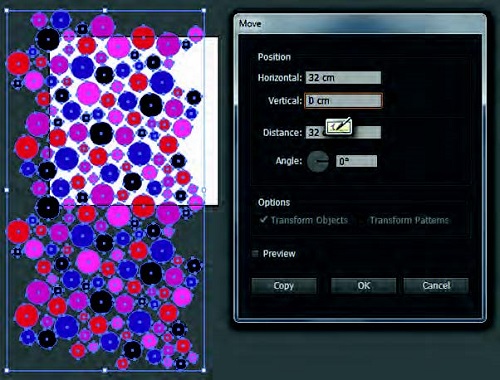Click the Distance input field

[x=343, y=132]
